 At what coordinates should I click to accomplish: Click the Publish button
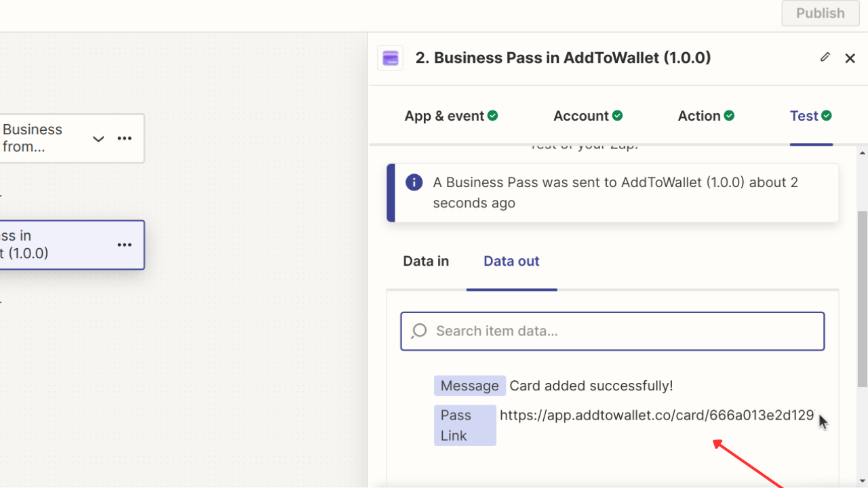(x=820, y=13)
